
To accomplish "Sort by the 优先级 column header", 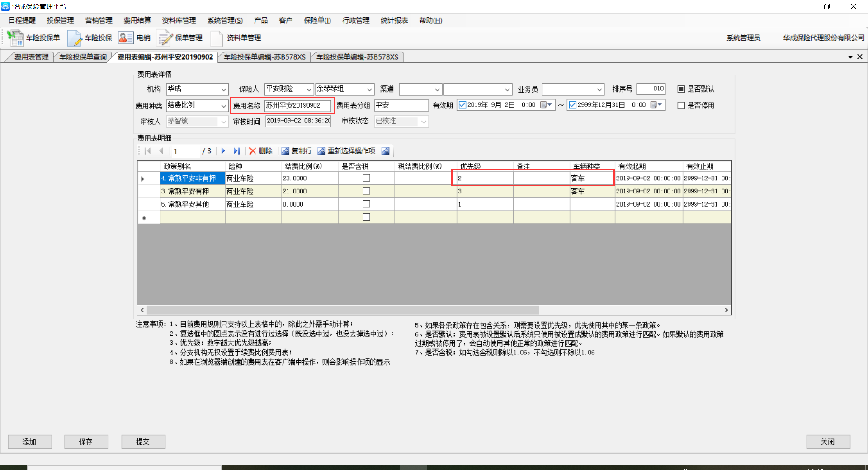I will pyautogui.click(x=485, y=166).
